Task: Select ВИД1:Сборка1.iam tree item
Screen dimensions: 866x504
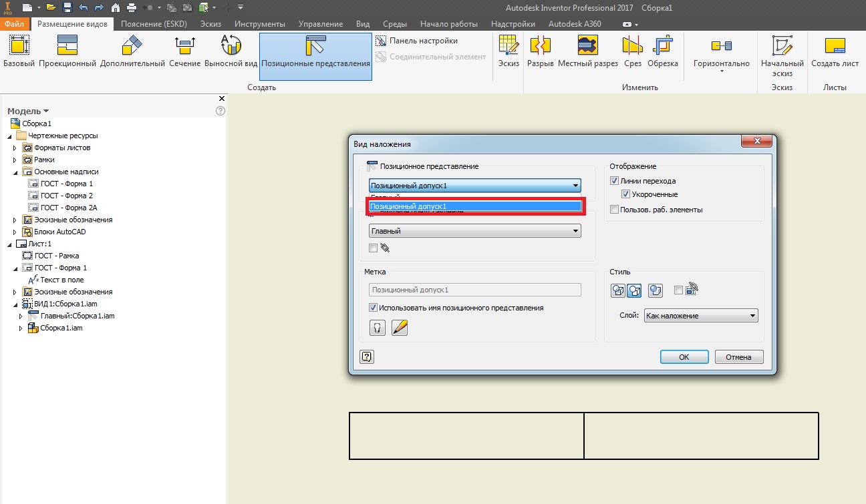Action: (60, 304)
